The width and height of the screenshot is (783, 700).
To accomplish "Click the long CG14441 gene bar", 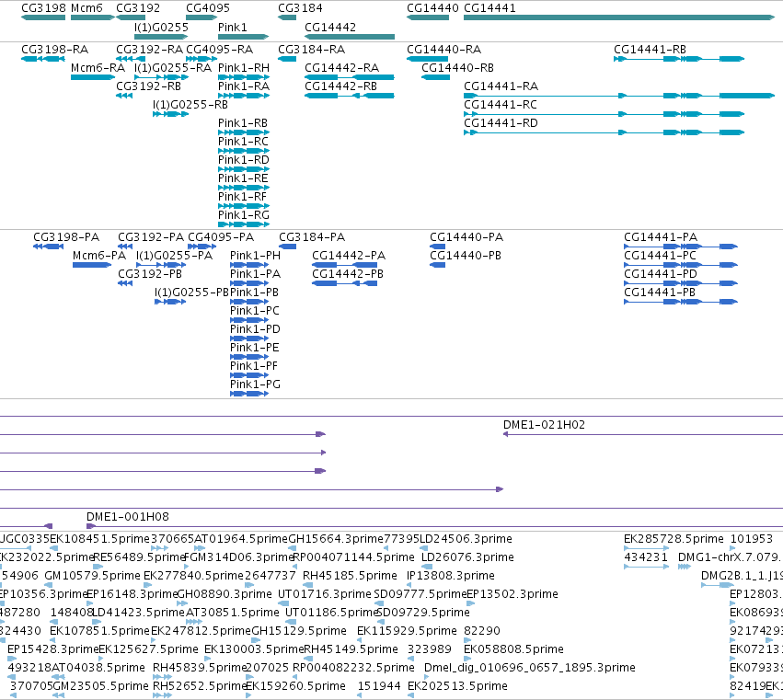I will coord(619,17).
